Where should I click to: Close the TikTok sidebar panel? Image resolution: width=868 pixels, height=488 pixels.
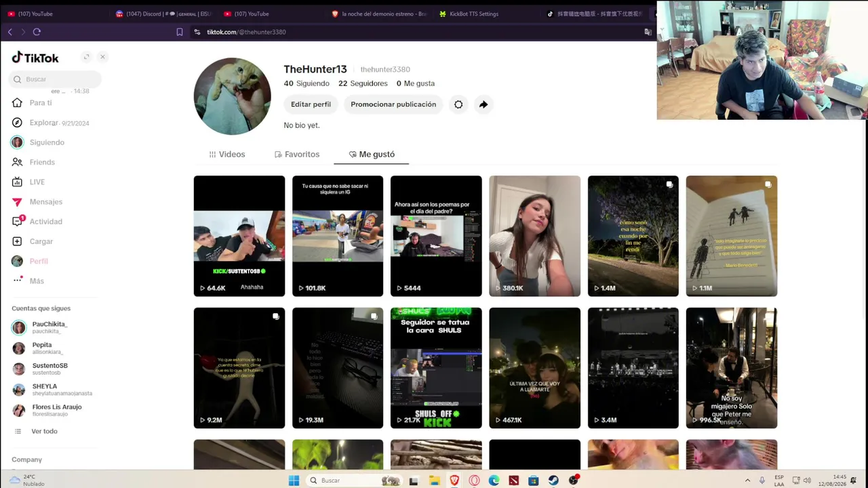(102, 57)
